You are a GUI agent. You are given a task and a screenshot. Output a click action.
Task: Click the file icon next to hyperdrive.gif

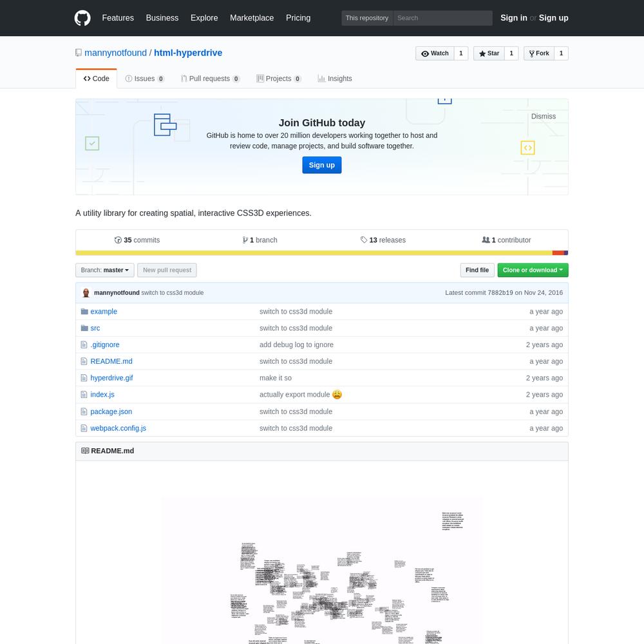click(x=84, y=378)
